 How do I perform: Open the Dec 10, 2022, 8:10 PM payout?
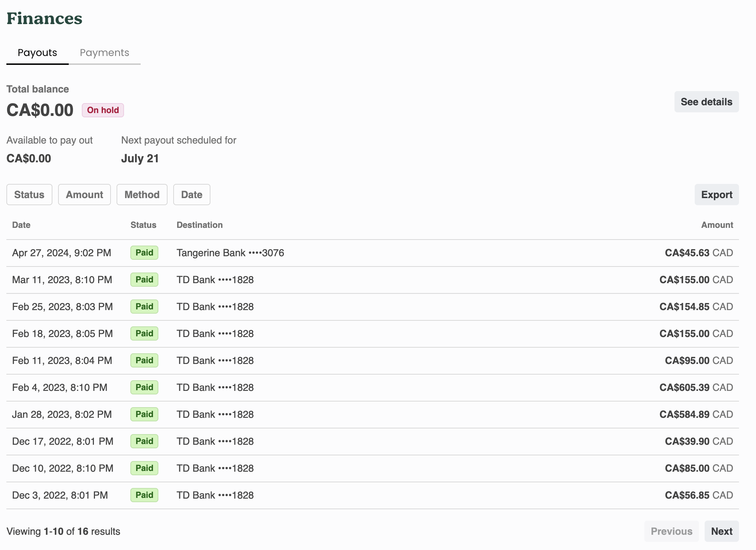(x=373, y=468)
